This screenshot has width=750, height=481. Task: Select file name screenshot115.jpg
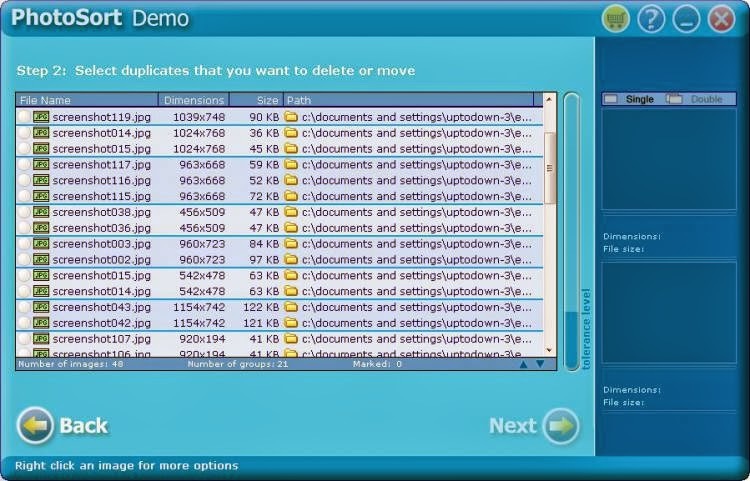click(x=101, y=197)
